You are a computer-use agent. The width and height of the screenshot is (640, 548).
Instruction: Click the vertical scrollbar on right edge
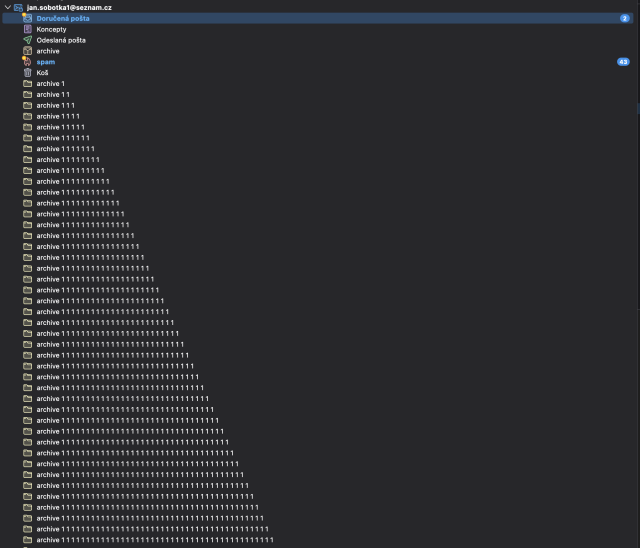pyautogui.click(x=637, y=105)
